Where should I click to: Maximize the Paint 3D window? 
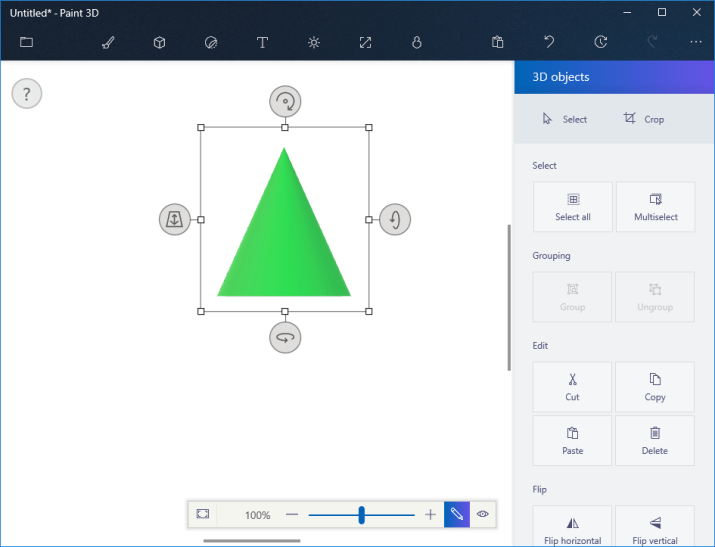point(662,13)
